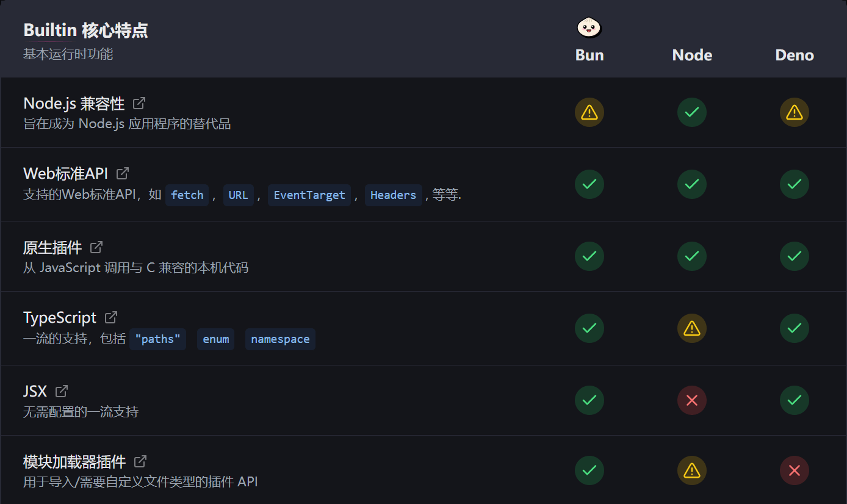
Task: Open the Node.js 兼容性 external link icon
Action: [x=139, y=103]
